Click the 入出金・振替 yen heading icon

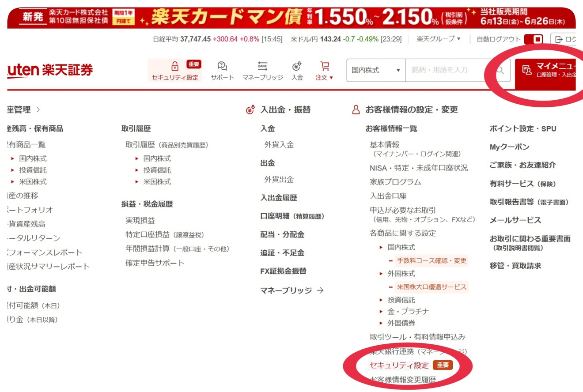(250, 110)
